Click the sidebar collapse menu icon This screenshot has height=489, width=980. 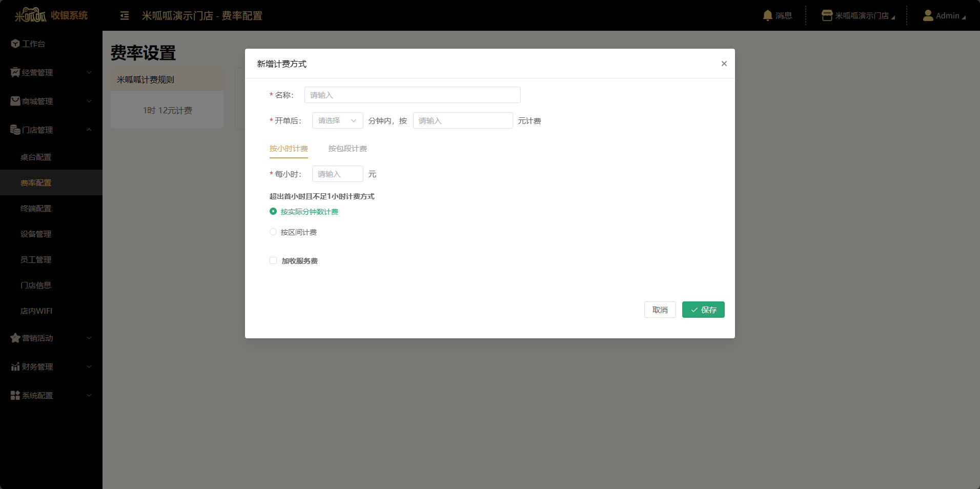(x=125, y=16)
